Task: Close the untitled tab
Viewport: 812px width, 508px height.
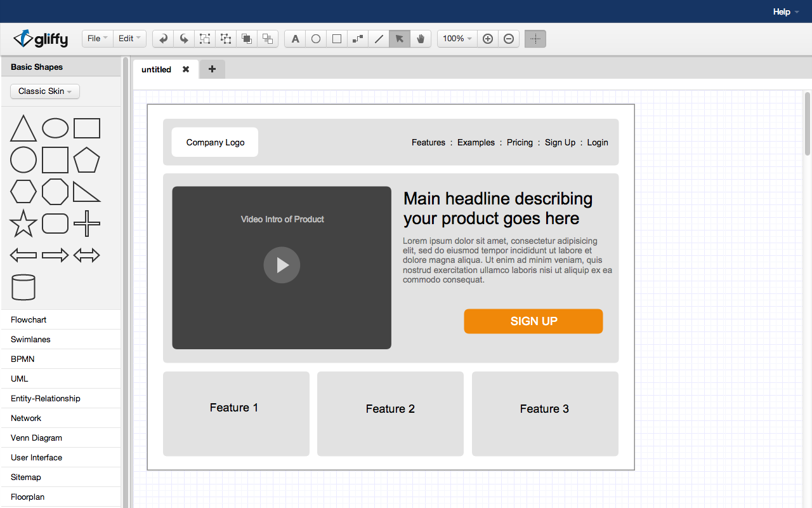Action: pos(186,69)
